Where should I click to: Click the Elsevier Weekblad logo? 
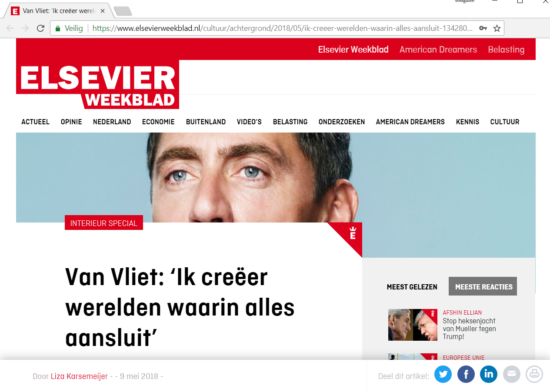pyautogui.click(x=98, y=84)
